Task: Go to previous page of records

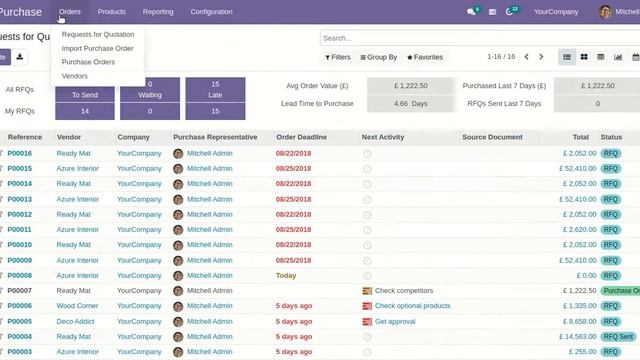Action: 527,57
